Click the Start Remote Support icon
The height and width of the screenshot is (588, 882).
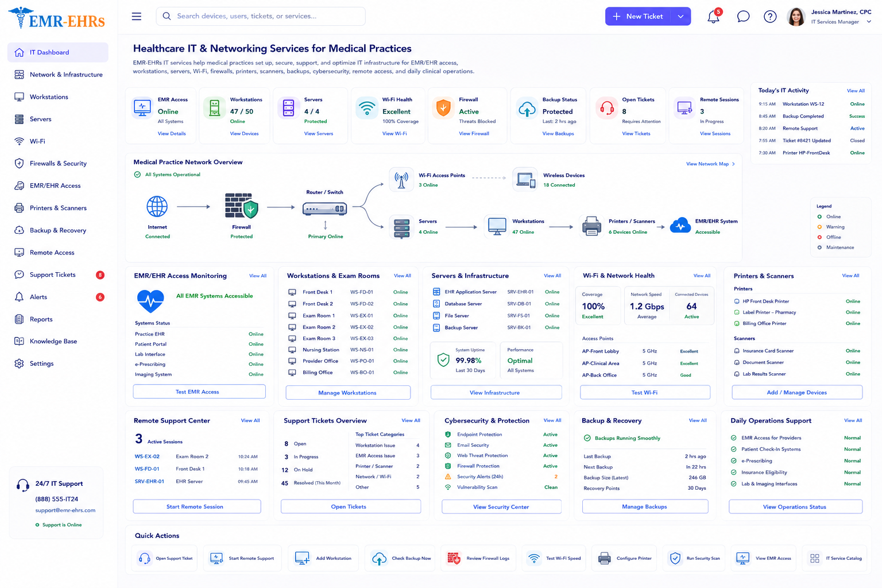click(x=216, y=558)
